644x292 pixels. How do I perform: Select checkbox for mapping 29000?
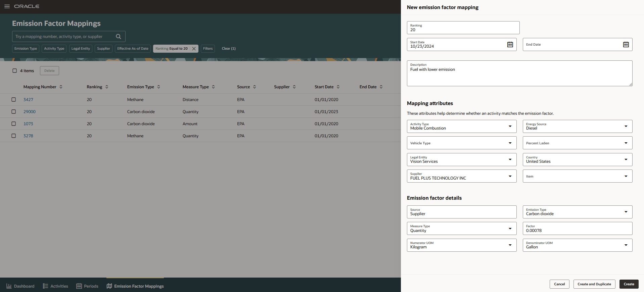coord(14,112)
